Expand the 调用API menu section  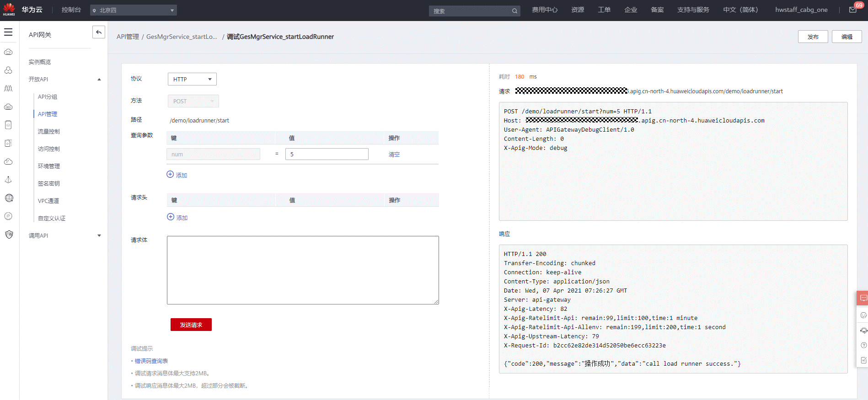coord(99,236)
